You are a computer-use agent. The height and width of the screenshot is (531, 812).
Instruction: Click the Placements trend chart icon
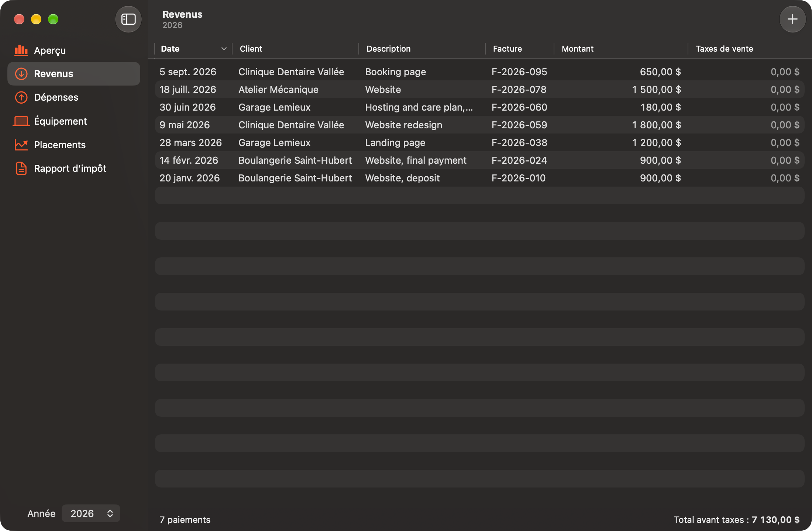[21, 145]
